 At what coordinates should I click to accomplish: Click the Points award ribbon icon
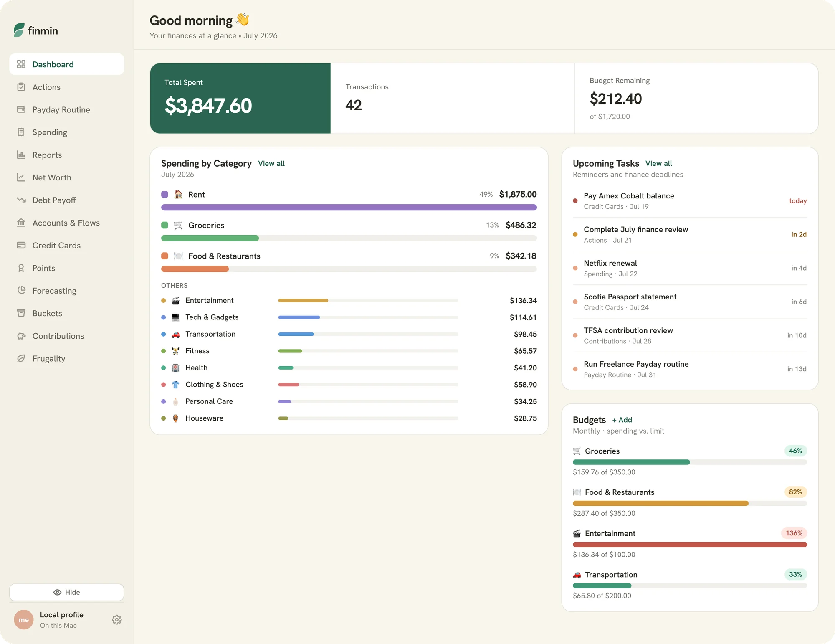(x=21, y=268)
